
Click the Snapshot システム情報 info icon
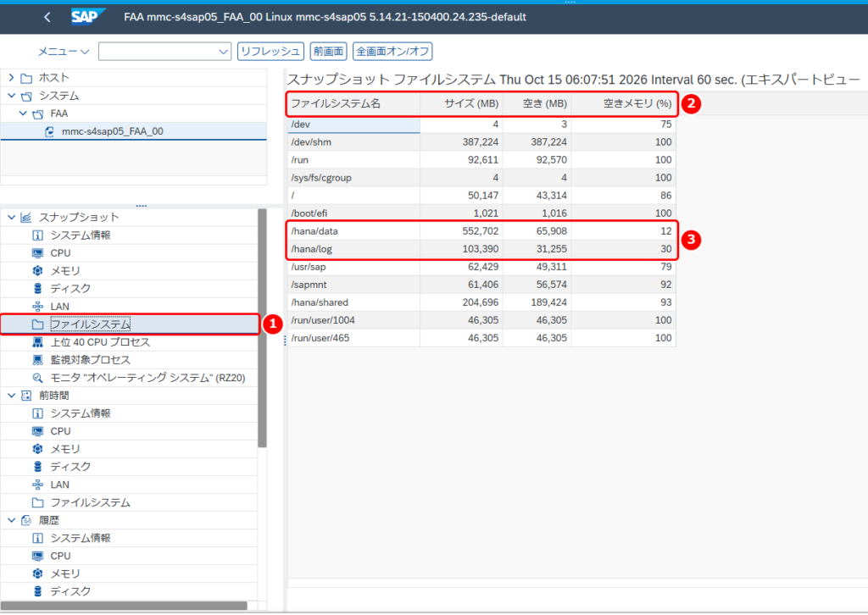point(37,235)
